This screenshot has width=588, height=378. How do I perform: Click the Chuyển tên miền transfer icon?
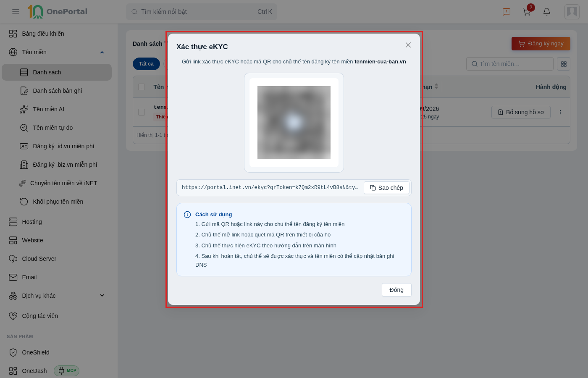pyautogui.click(x=23, y=183)
